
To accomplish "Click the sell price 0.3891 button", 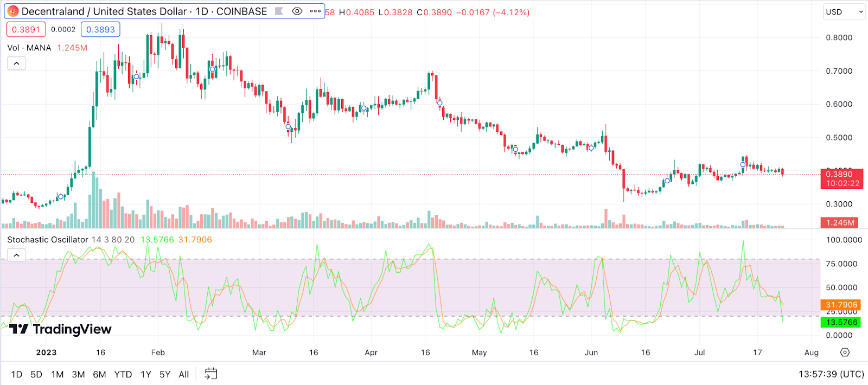I will point(26,29).
